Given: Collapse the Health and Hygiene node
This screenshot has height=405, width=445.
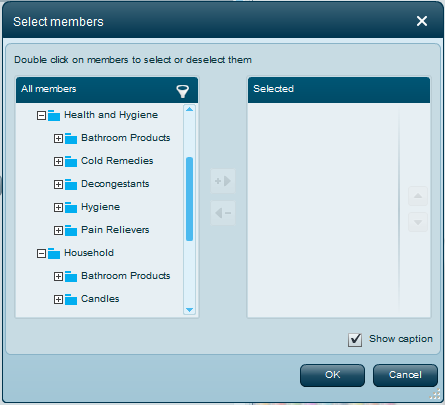Looking at the screenshot, I should 41,116.
